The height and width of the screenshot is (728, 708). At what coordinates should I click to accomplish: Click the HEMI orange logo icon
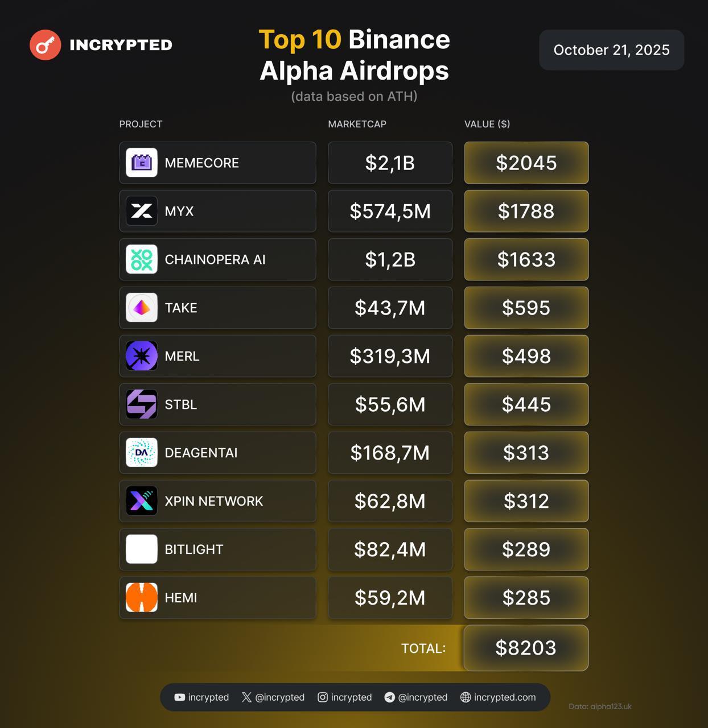pyautogui.click(x=142, y=598)
